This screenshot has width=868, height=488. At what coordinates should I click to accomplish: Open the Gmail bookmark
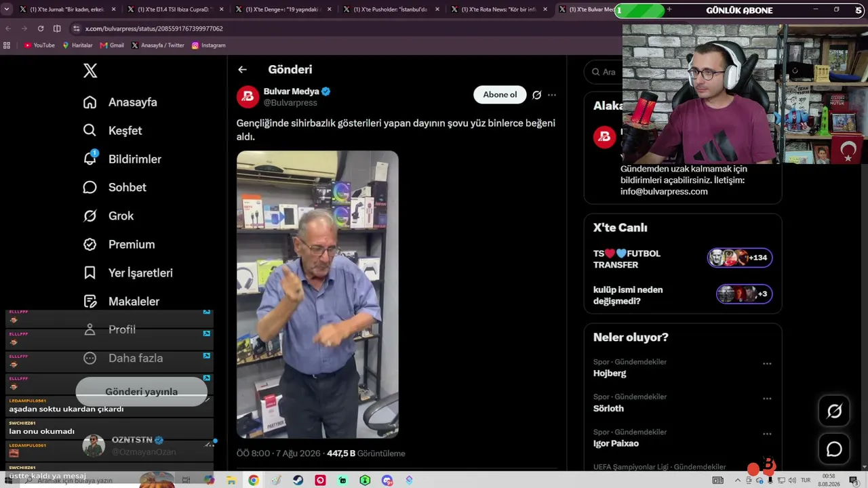tap(112, 45)
